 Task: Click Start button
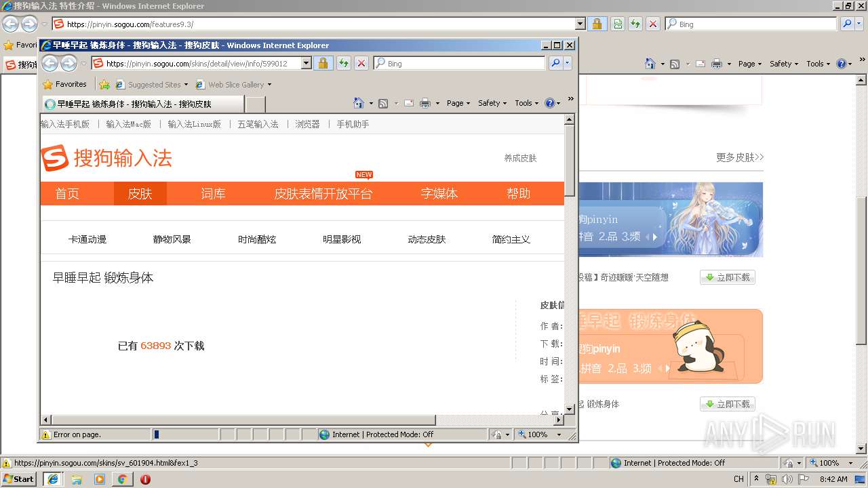(x=18, y=479)
